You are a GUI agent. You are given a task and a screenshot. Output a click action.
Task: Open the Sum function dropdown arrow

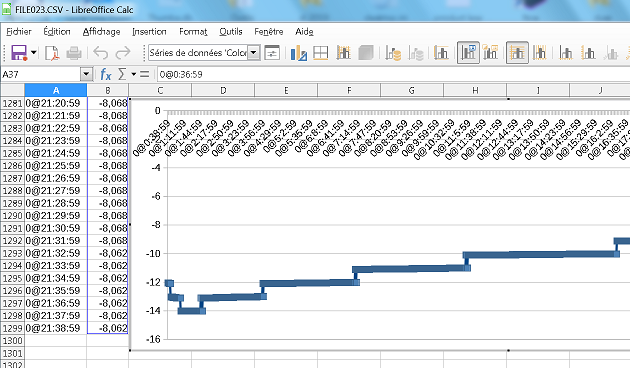click(133, 74)
